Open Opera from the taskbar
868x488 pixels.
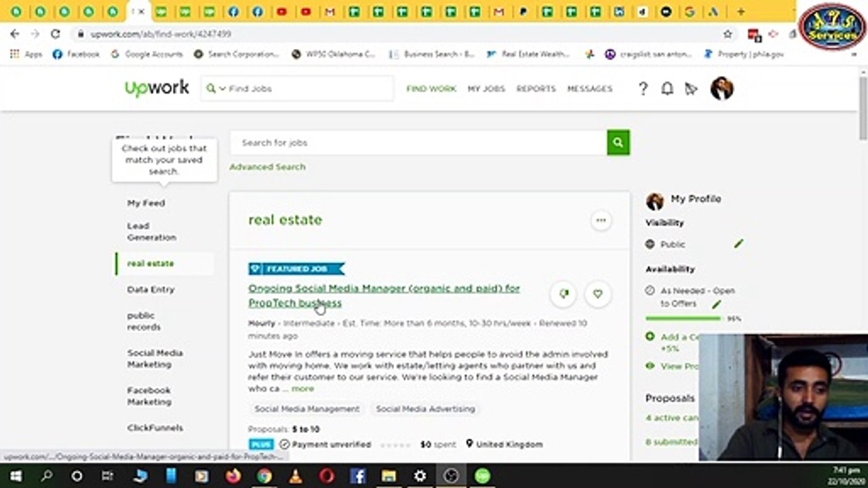(x=327, y=476)
